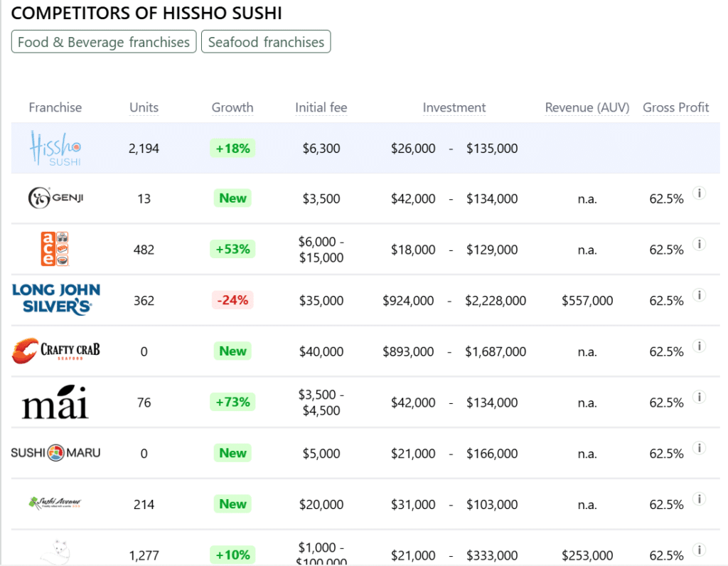
Task: Sort by Revenue (AUV) column header
Action: pos(587,107)
